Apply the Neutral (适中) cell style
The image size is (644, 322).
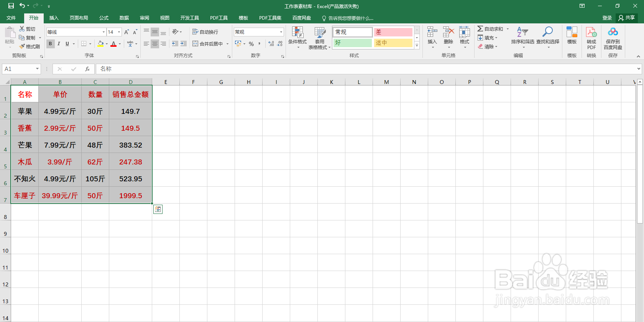point(393,43)
